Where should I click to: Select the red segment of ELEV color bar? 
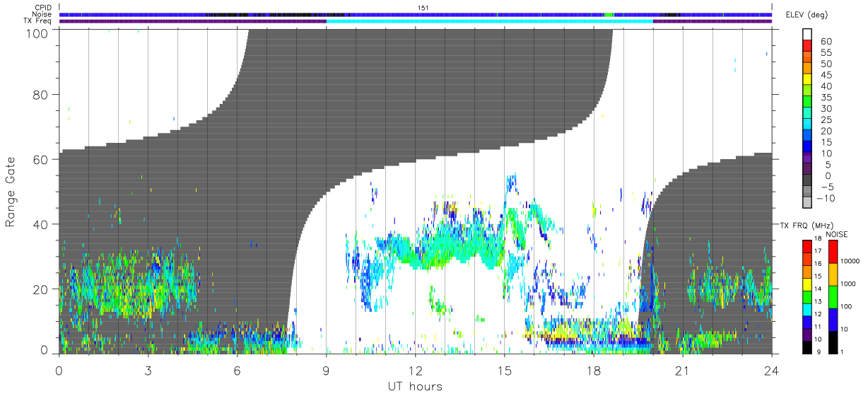pyautogui.click(x=808, y=47)
